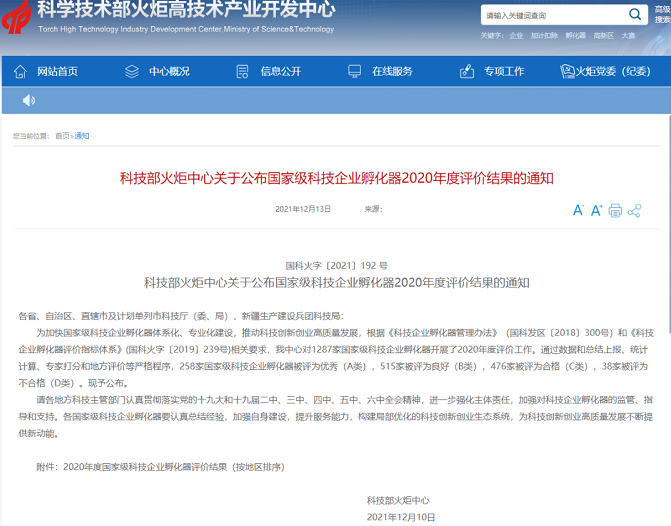Open 在线服务 navigation item

tap(381, 71)
